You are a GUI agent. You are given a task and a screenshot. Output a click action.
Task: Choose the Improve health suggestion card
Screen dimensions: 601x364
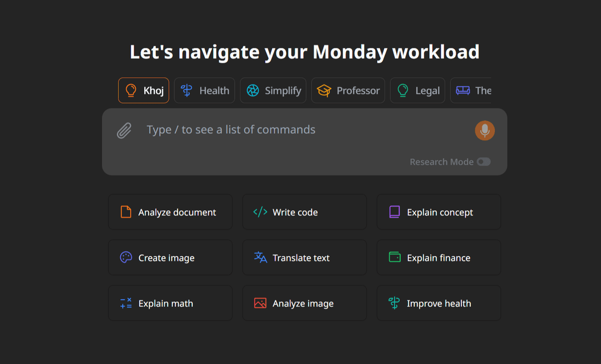[439, 303]
